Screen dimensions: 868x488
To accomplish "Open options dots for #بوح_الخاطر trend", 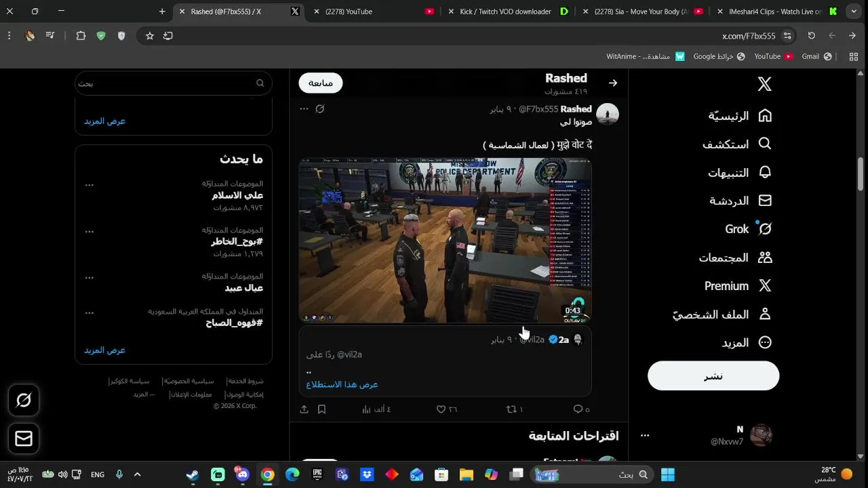I will tap(90, 231).
